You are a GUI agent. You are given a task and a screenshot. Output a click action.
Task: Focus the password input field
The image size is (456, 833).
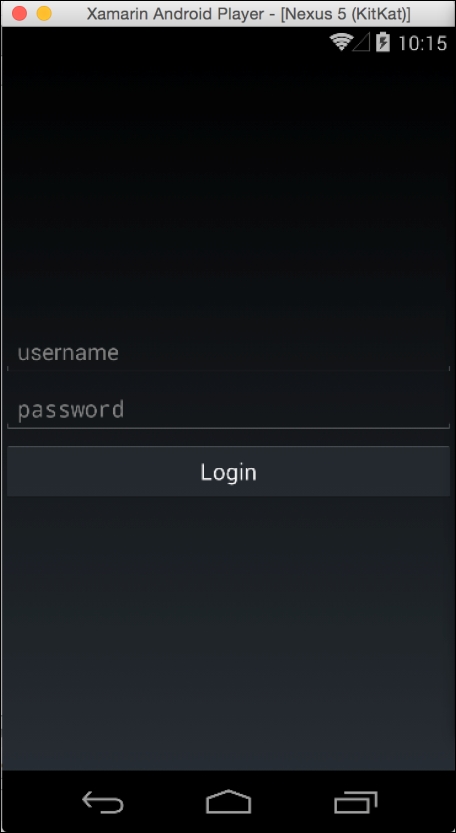coord(229,410)
